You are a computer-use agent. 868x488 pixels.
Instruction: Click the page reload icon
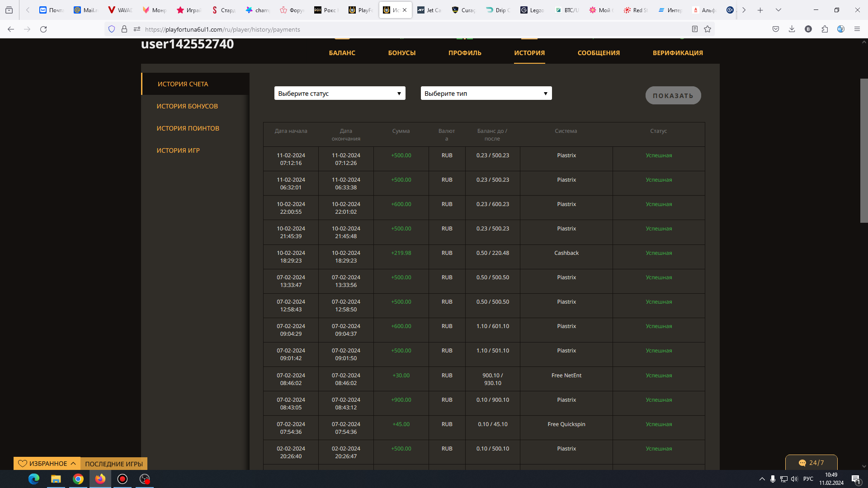(x=43, y=29)
